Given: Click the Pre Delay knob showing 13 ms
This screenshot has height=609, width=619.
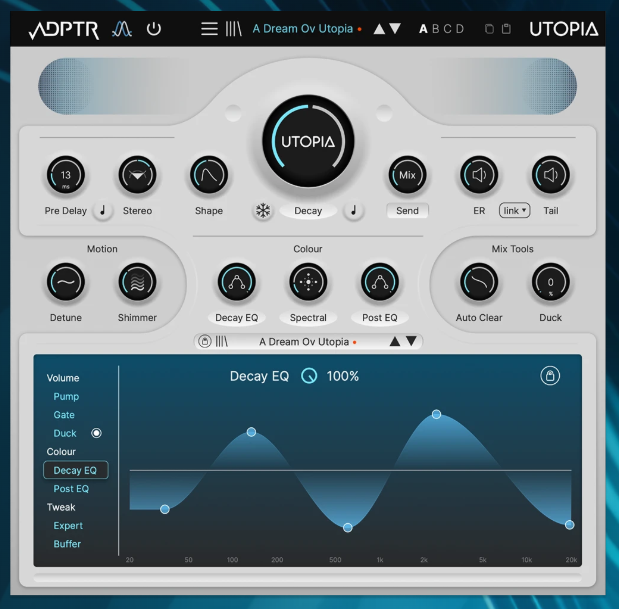Looking at the screenshot, I should [66, 175].
